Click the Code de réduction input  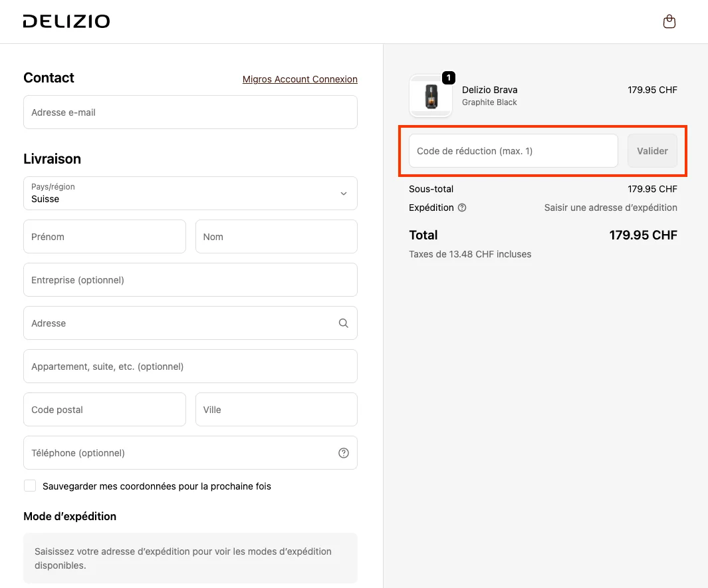tap(512, 150)
